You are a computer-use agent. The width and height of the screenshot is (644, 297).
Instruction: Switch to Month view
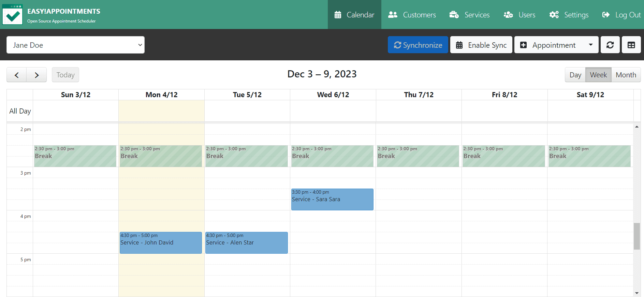(626, 75)
